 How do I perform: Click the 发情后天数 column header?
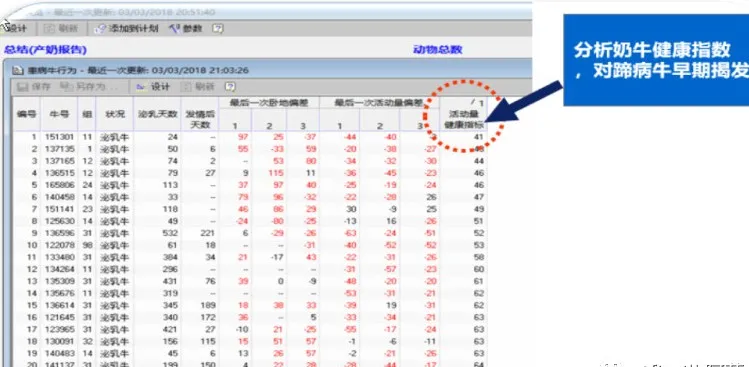[x=200, y=119]
